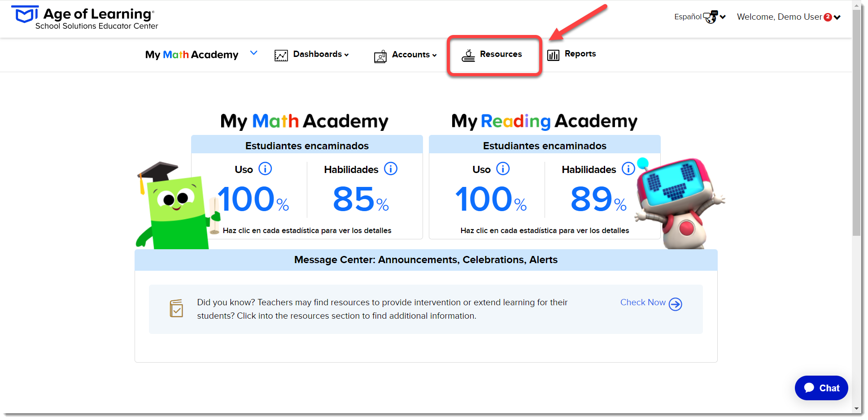
Task: Switch language to Español
Action: click(x=688, y=17)
